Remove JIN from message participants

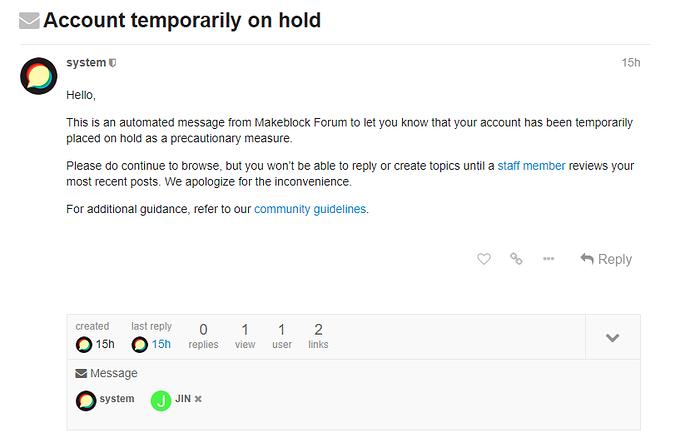click(198, 399)
